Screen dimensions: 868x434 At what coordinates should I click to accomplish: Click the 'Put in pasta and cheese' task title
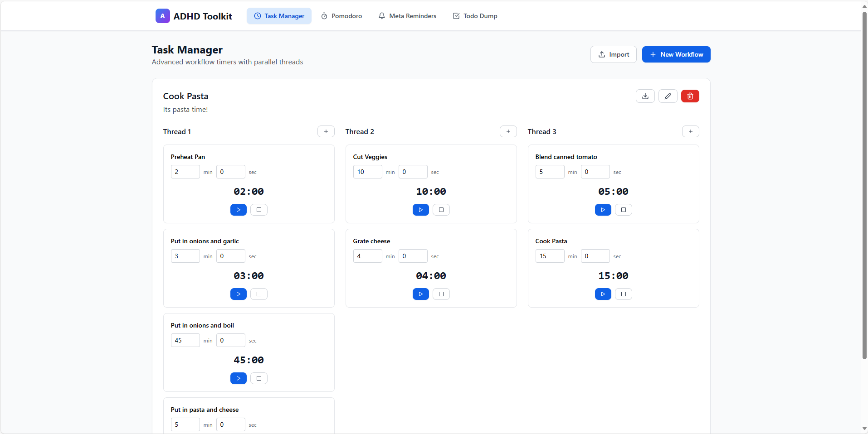click(205, 410)
